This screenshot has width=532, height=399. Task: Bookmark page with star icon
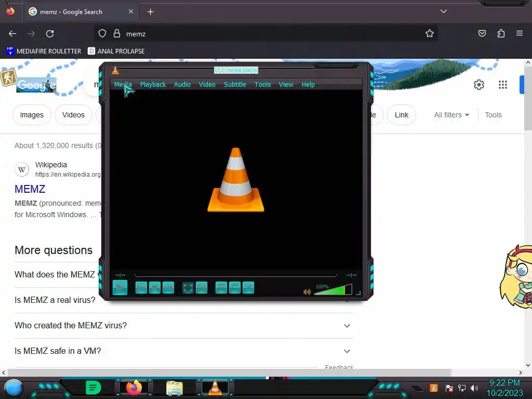click(x=430, y=33)
